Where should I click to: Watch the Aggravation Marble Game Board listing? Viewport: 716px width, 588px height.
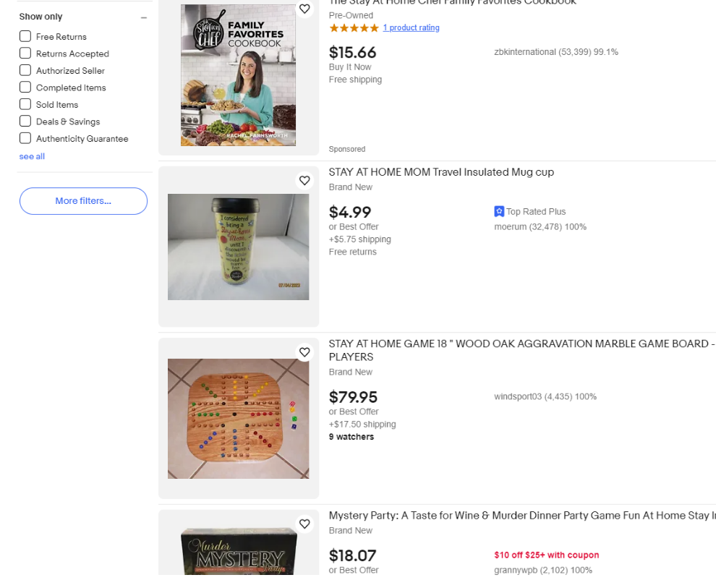coord(304,352)
